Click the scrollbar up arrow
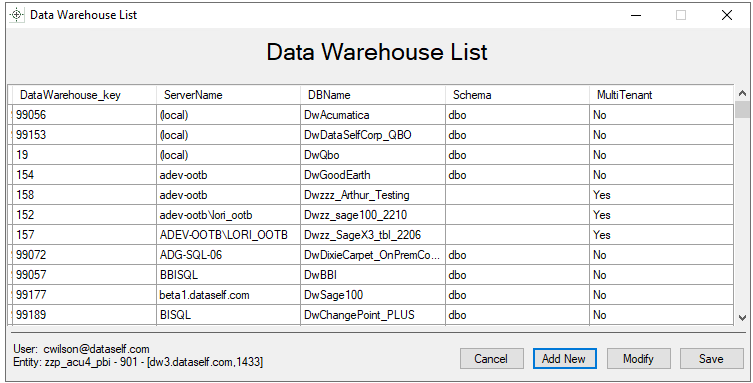This screenshot has width=753, height=383. [x=742, y=93]
